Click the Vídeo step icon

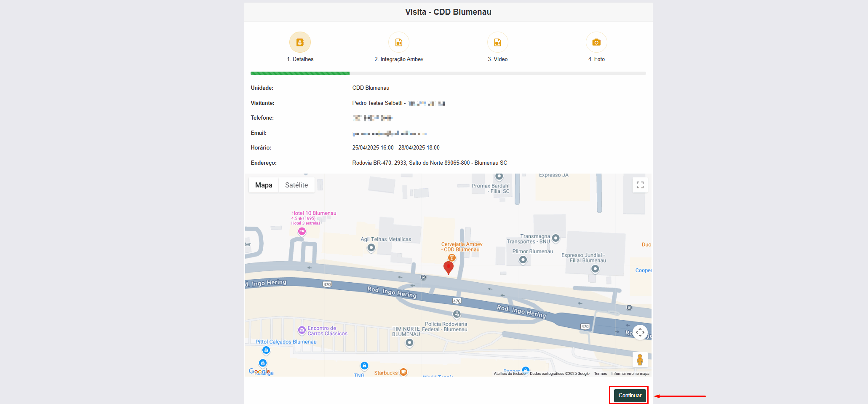tap(497, 42)
